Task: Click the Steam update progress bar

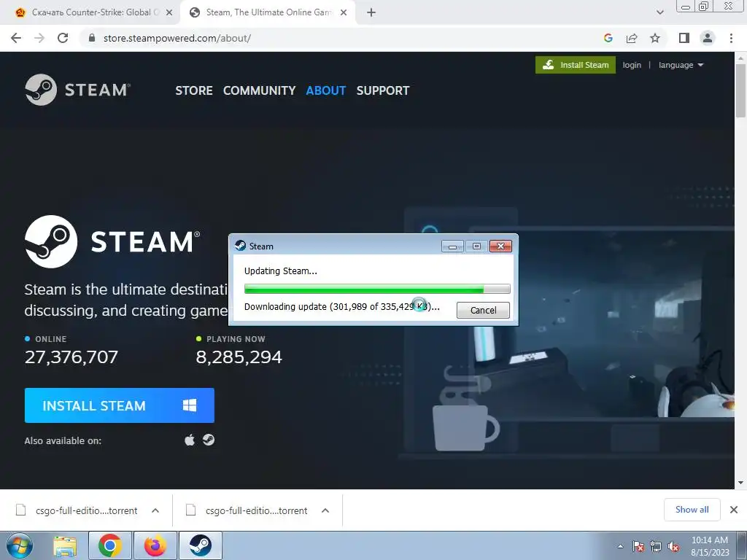Action: 377,289
